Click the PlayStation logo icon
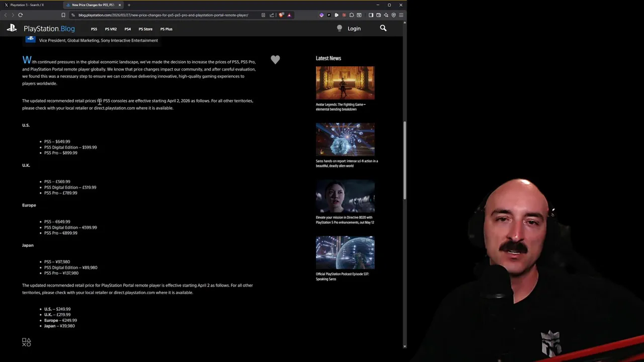 (12, 29)
